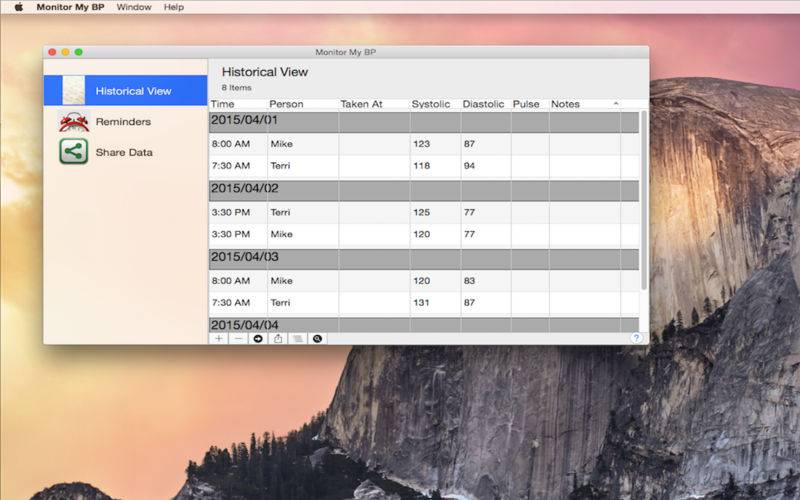
Task: Click the table's vertical scrollbar
Action: click(644, 201)
